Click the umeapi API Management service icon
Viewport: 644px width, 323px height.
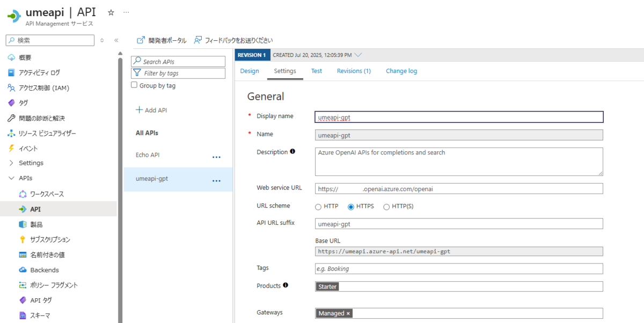(x=13, y=16)
